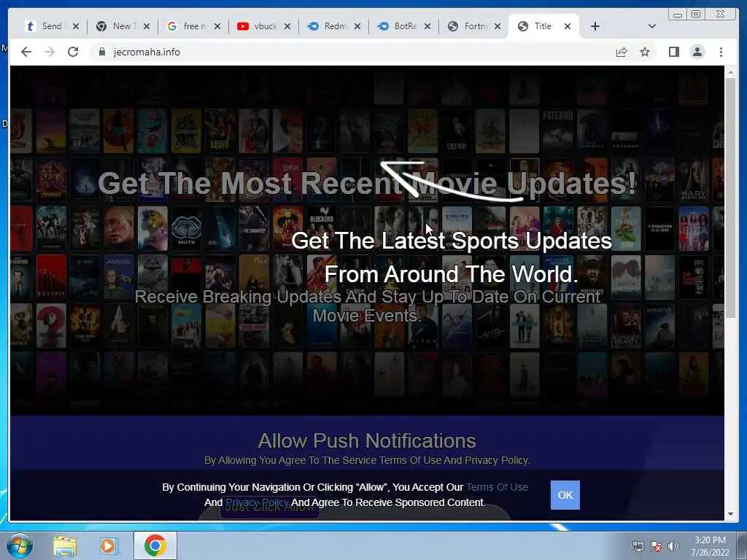Click the Blockers movie poster thumbnail
Screen dimensions: 747x560
click(322, 228)
